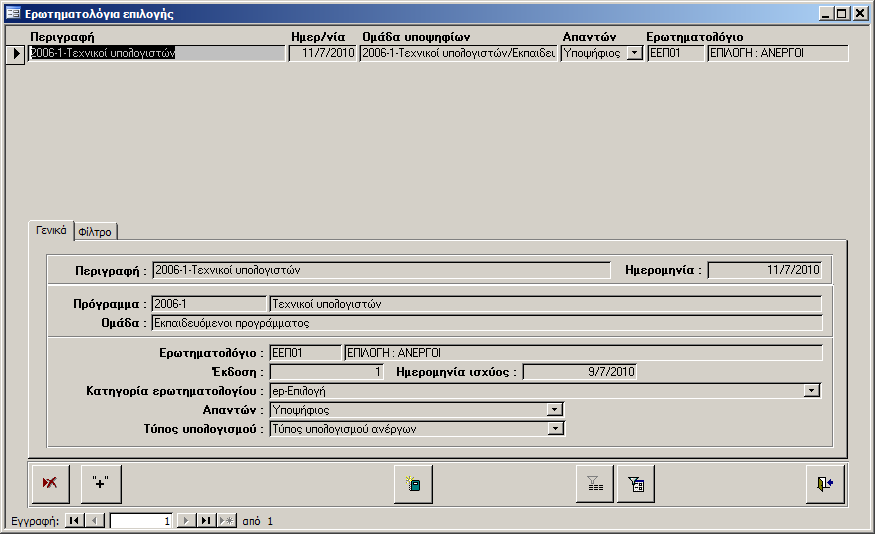The image size is (875, 534).
Task: Open the Τύπος υπολογισμού dropdown
Action: tap(554, 429)
